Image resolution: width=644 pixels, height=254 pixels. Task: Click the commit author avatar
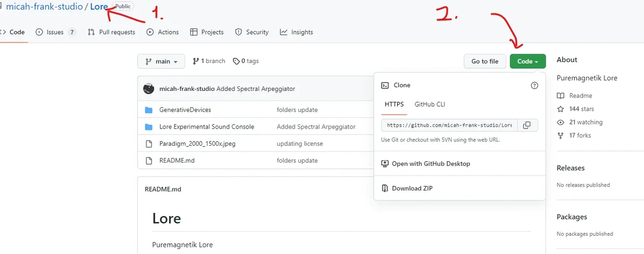click(x=149, y=88)
